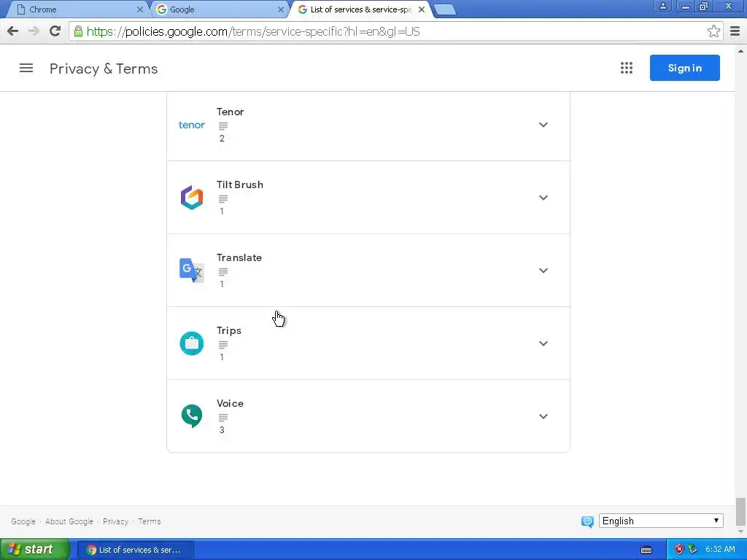
Task: Open the Chrome menu icon at the toolbar's end
Action: pos(735,31)
